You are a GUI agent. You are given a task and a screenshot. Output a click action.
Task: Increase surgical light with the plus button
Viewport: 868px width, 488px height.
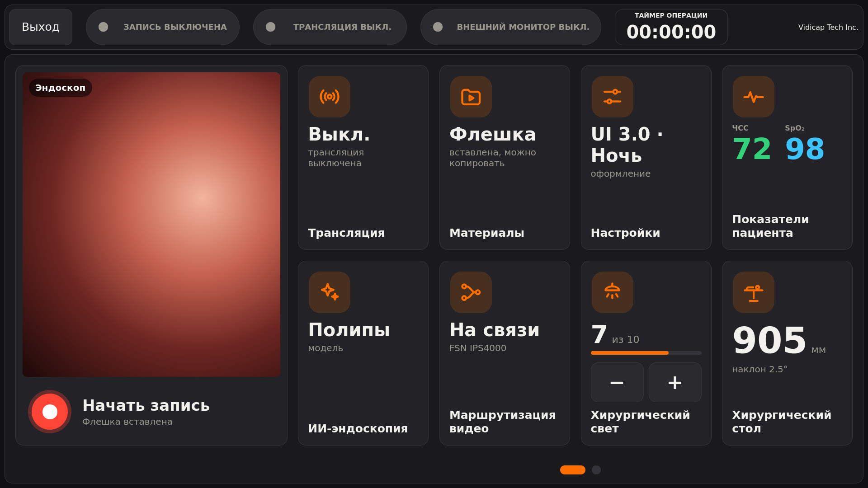coord(675,382)
